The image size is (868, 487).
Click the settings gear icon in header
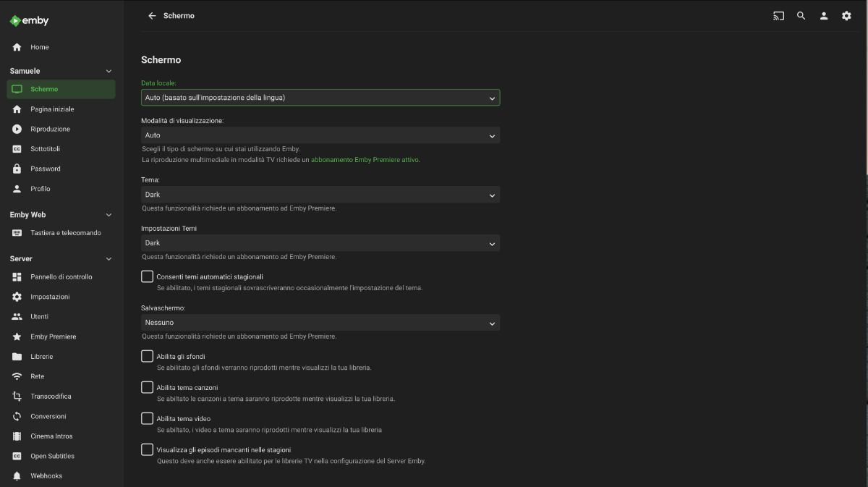click(846, 16)
